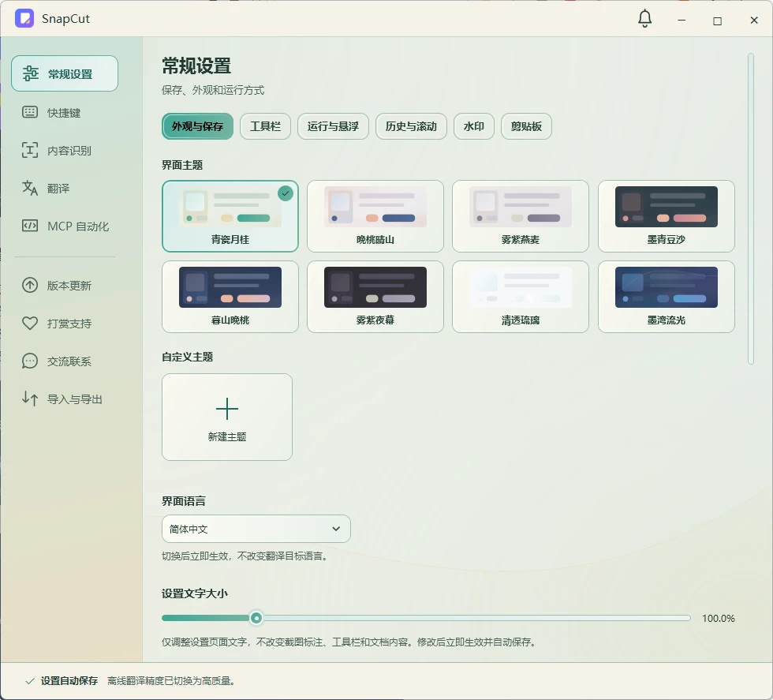This screenshot has width=773, height=700.
Task: Click the SnapCut title text
Action: point(65,19)
